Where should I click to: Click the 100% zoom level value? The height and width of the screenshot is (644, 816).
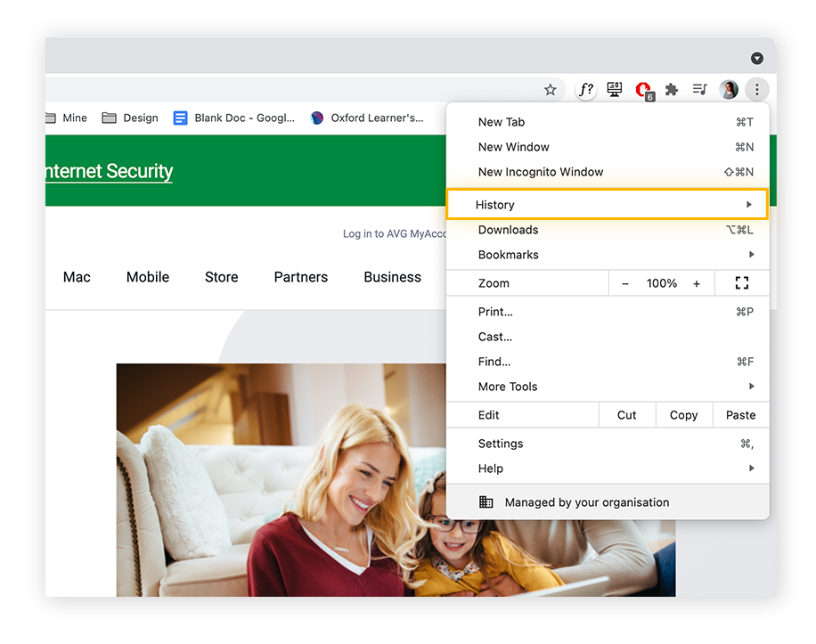pos(661,283)
